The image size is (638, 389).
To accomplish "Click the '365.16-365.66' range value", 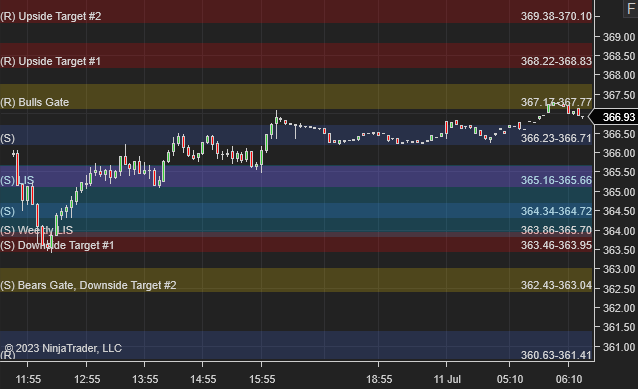I will 556,180.
